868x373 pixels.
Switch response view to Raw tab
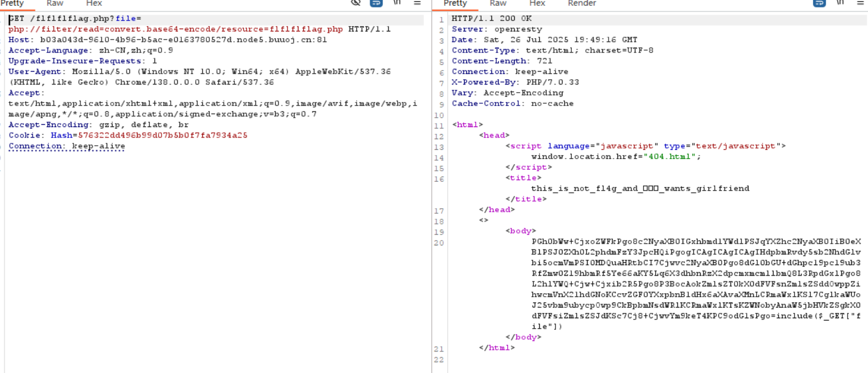pyautogui.click(x=498, y=3)
